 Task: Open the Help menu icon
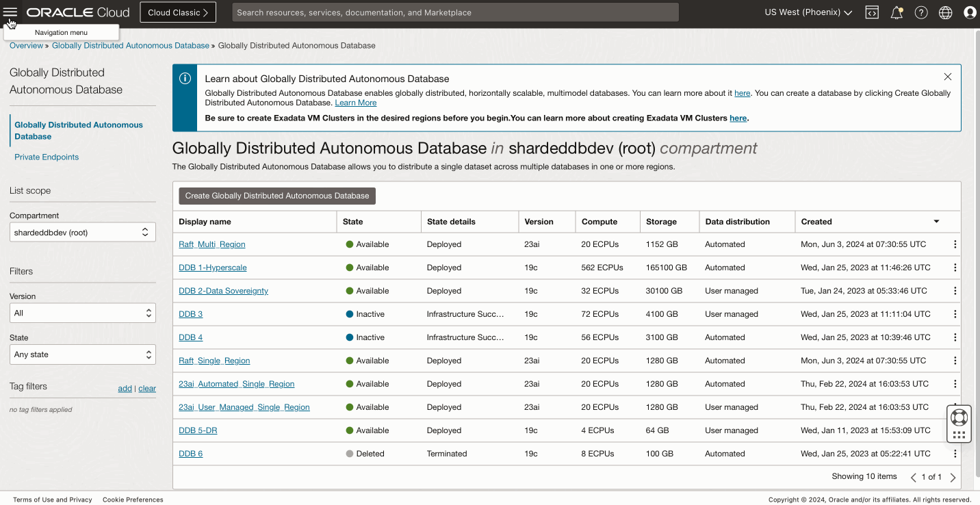click(920, 12)
